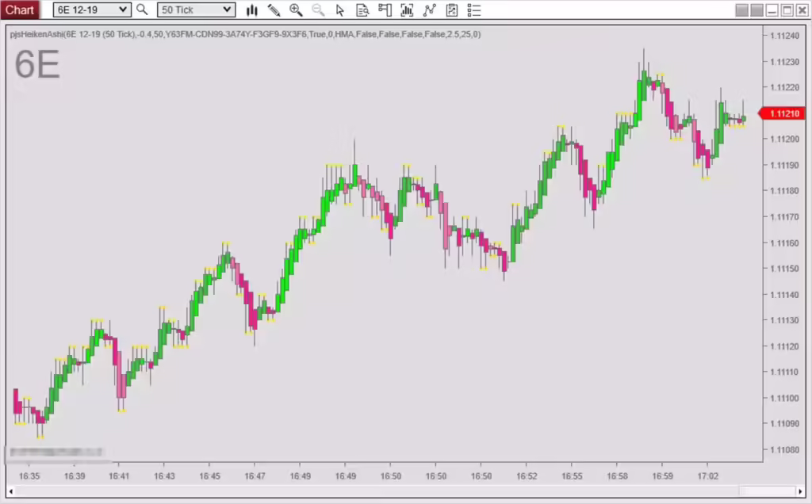The image size is (812, 504).
Task: Open the Drawing Tools pencil icon
Action: click(x=274, y=10)
